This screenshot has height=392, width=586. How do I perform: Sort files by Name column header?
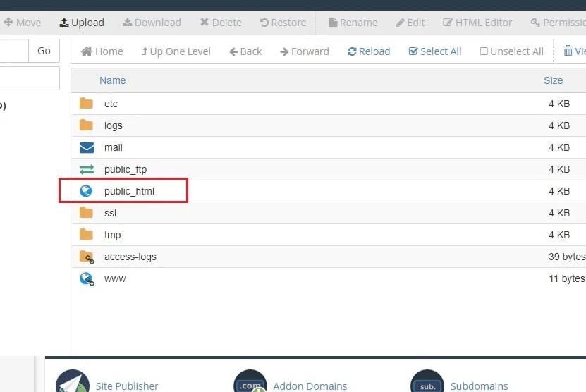(x=113, y=80)
